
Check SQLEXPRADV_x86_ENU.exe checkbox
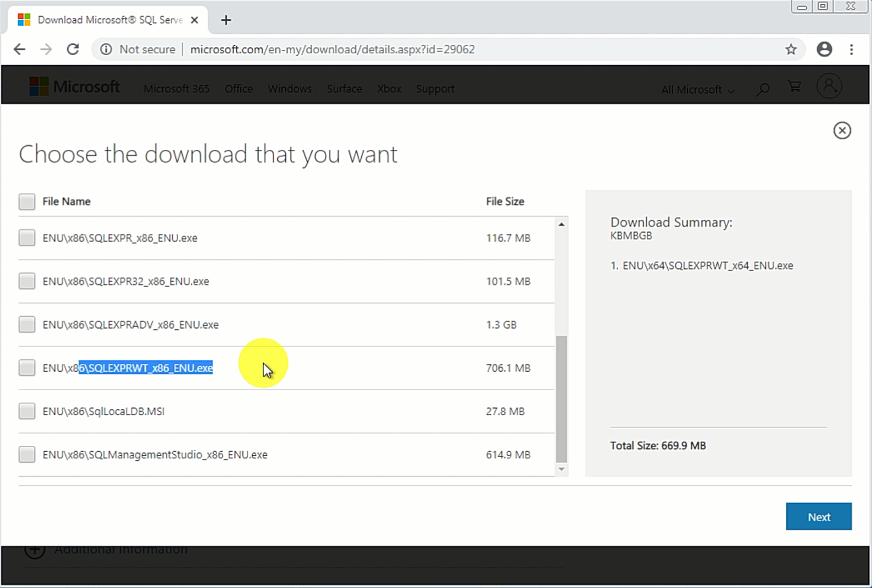(27, 324)
